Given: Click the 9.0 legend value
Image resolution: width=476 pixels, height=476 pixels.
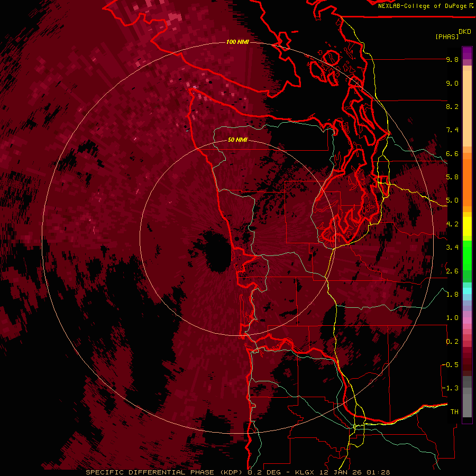Looking at the screenshot, I should click(x=452, y=83).
